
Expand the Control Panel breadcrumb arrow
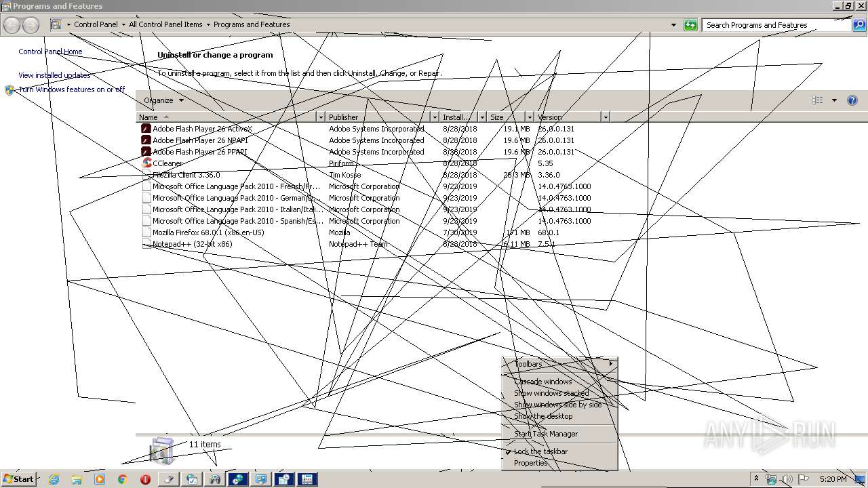point(123,24)
